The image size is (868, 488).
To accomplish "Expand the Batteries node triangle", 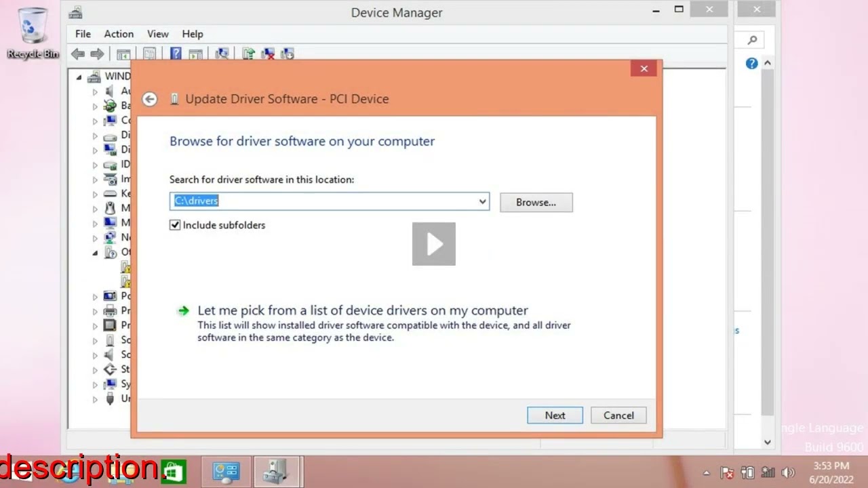I will click(95, 106).
